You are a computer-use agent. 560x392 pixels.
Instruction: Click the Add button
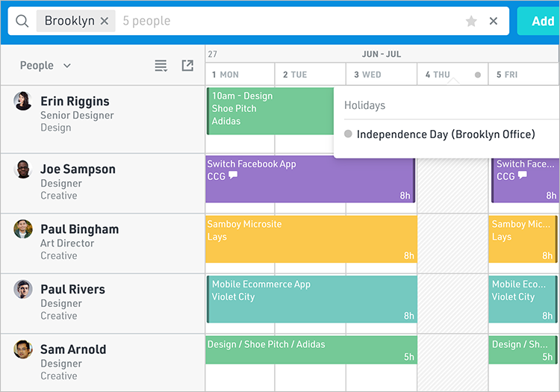click(538, 21)
